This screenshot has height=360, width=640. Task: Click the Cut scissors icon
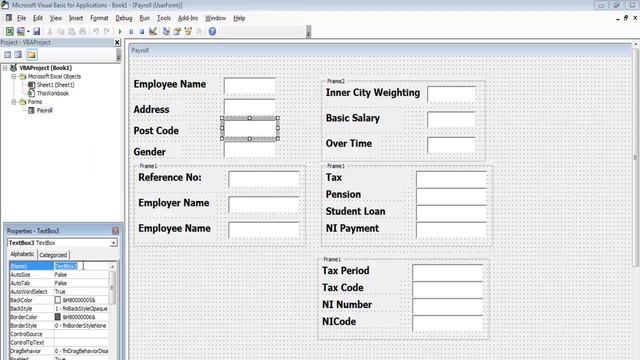tap(50, 31)
